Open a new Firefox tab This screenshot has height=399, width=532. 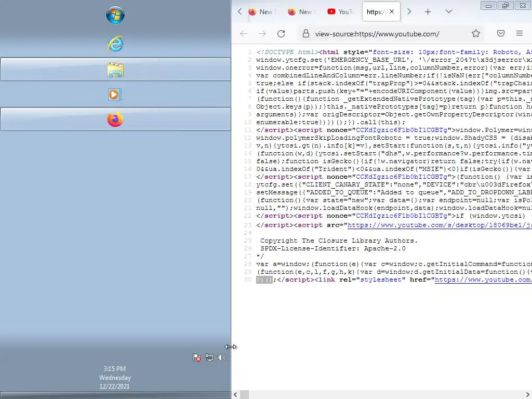pyautogui.click(x=428, y=12)
